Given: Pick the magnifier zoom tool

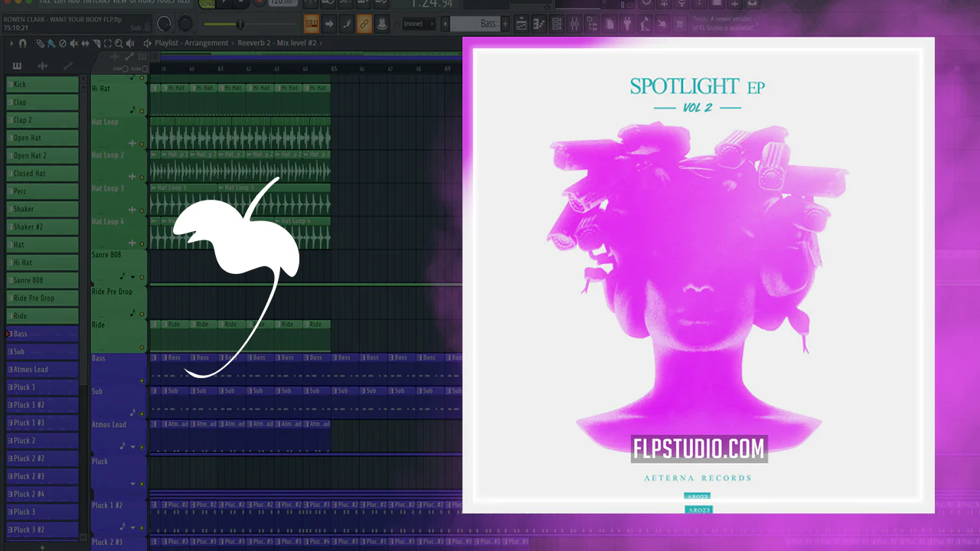Looking at the screenshot, I should [x=119, y=44].
